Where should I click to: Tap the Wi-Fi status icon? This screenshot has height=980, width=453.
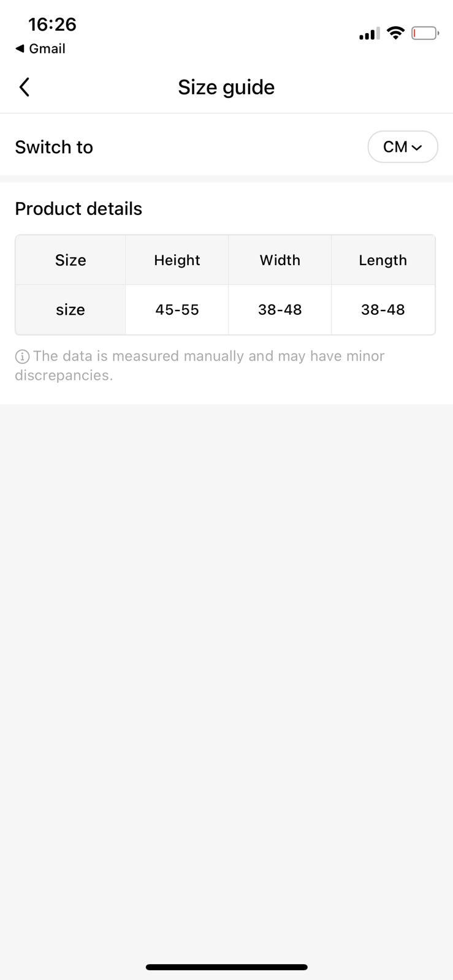click(396, 33)
